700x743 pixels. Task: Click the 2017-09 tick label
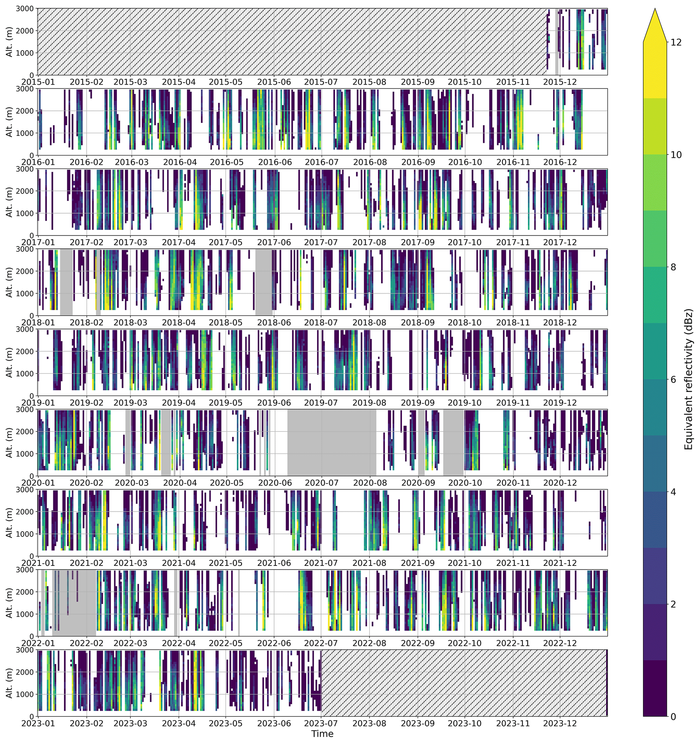pos(418,242)
